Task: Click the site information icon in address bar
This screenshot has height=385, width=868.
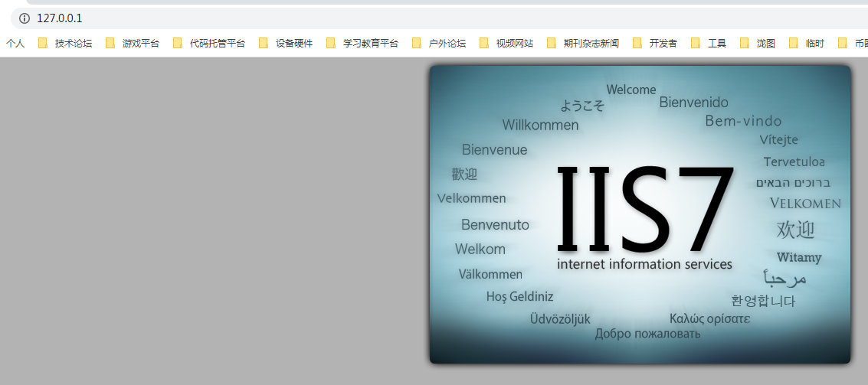Action: click(25, 18)
